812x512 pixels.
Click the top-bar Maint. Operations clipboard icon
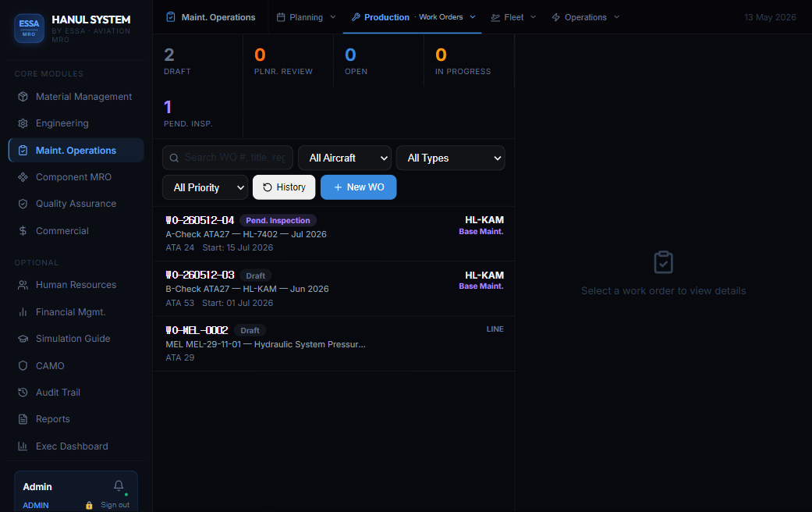coord(170,17)
